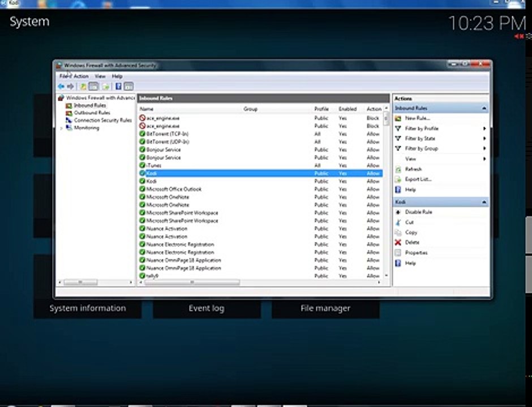Viewport: 532px width, 407px height.
Task: Sort rules by the Group column header
Action: [250, 109]
